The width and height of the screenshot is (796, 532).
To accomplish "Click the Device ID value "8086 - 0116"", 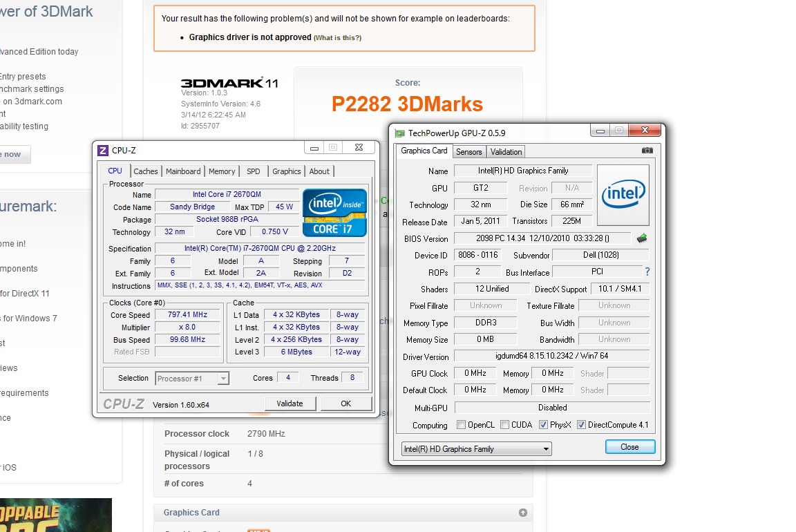I will pos(477,255).
